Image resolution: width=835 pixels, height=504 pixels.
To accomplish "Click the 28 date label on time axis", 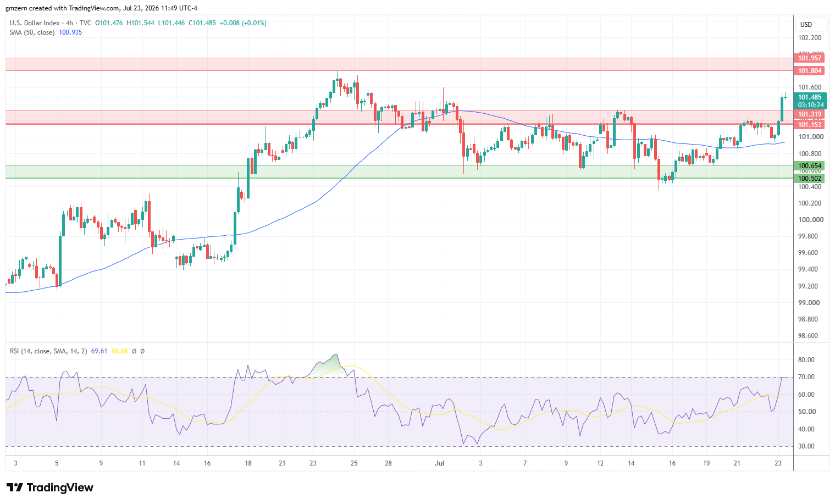I will (388, 463).
